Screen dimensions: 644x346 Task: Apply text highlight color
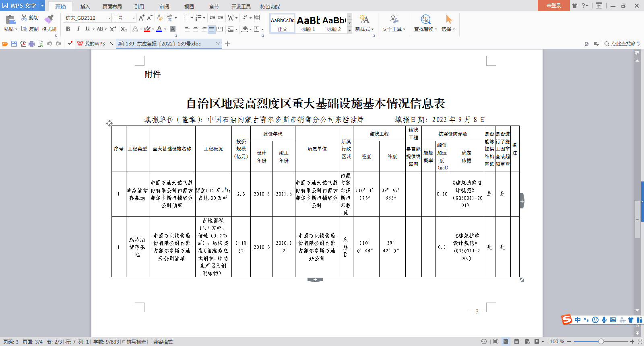(x=147, y=29)
